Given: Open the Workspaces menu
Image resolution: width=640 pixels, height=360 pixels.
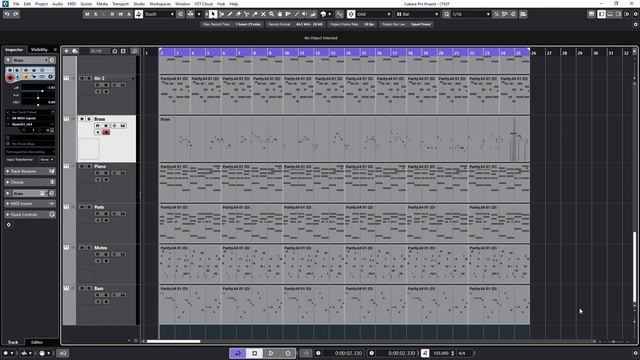Looking at the screenshot, I should pyautogui.click(x=160, y=4).
